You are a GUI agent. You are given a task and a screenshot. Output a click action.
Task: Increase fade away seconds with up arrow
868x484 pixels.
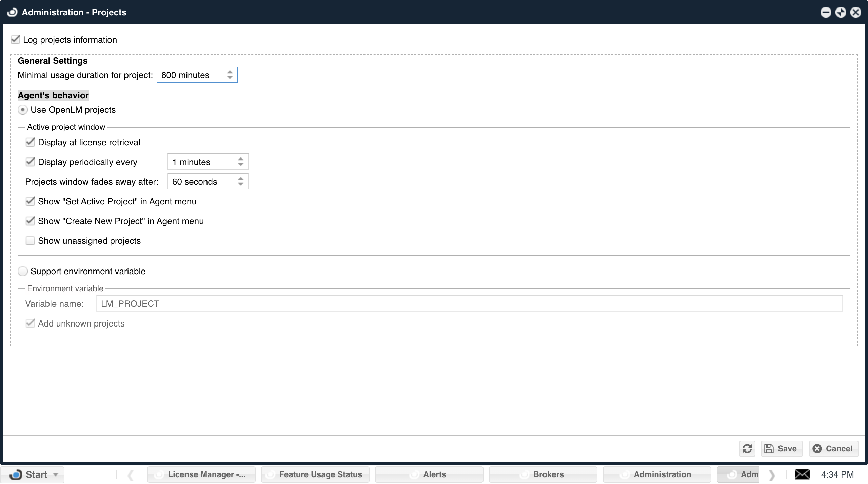click(241, 179)
